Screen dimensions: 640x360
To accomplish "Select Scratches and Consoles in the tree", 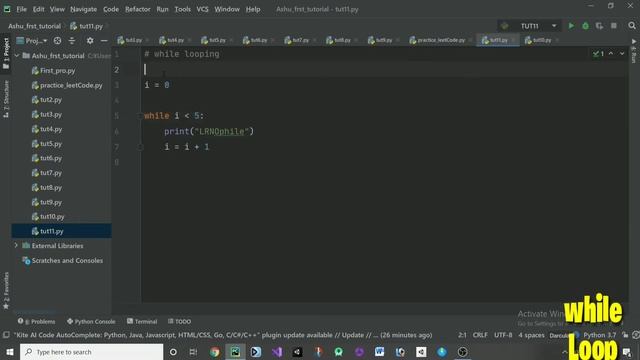I will point(67,260).
